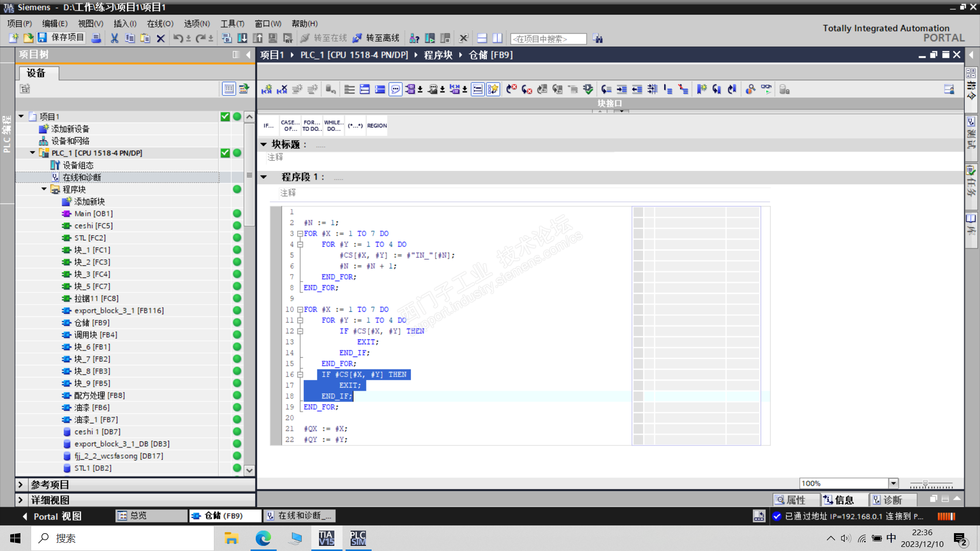This screenshot has width=980, height=551.
Task: Insert IF statement template
Action: [x=268, y=126]
